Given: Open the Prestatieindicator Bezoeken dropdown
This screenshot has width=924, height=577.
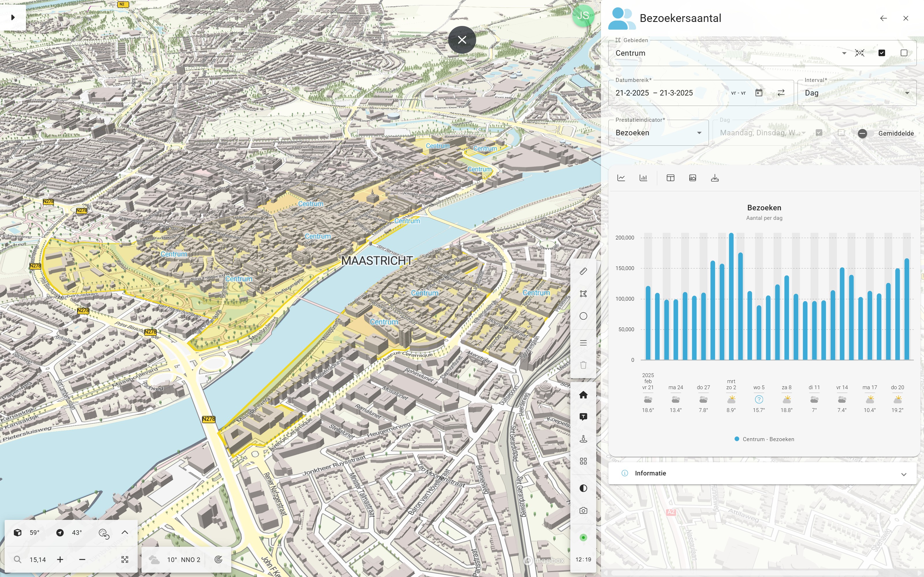Looking at the screenshot, I should click(658, 133).
